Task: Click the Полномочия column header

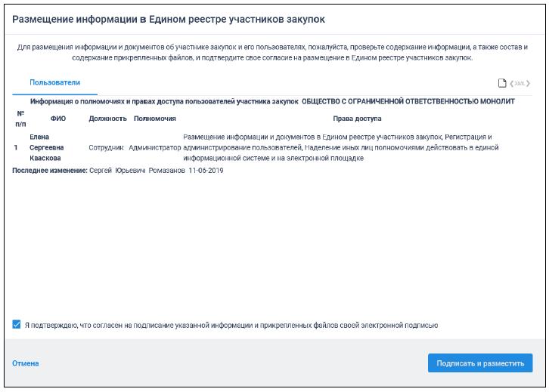Action: pos(154,119)
